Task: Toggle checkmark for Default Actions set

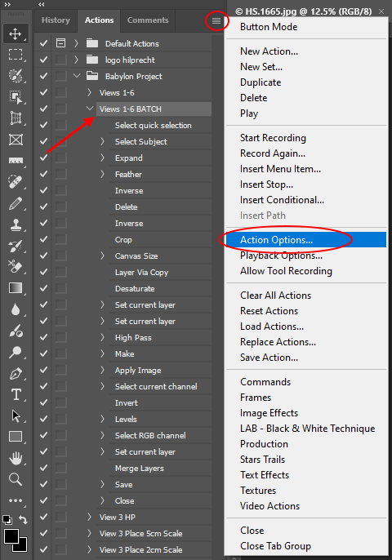Action: point(43,43)
